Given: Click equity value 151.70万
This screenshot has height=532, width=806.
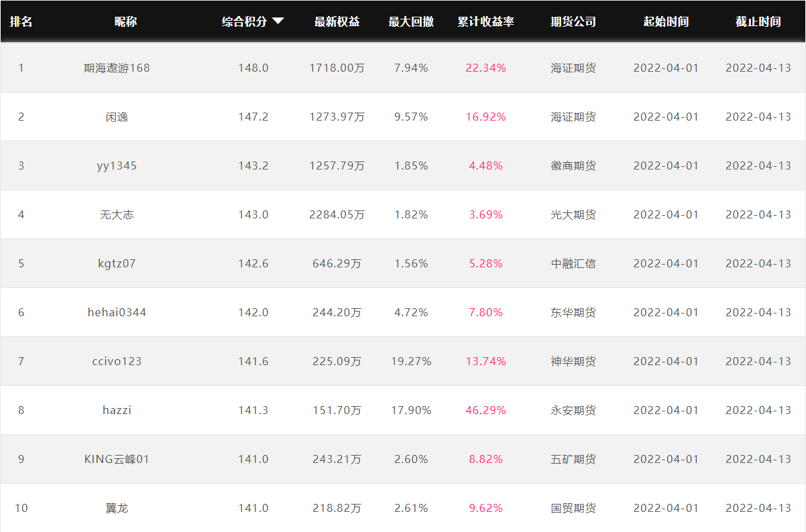Looking at the screenshot, I should pos(337,410).
